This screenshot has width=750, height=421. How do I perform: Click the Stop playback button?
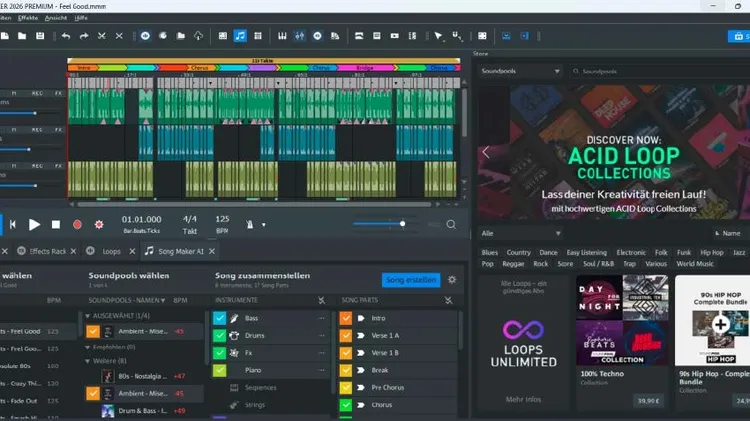click(x=56, y=225)
